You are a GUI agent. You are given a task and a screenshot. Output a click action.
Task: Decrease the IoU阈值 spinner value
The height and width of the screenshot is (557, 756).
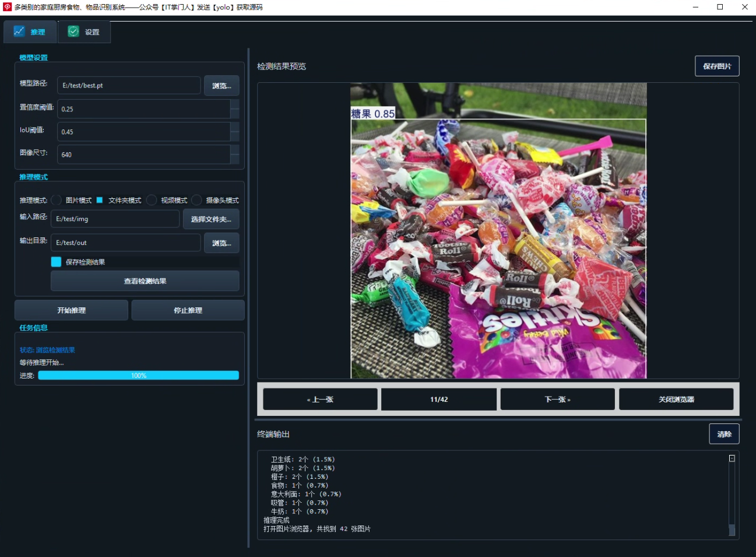[x=235, y=136]
